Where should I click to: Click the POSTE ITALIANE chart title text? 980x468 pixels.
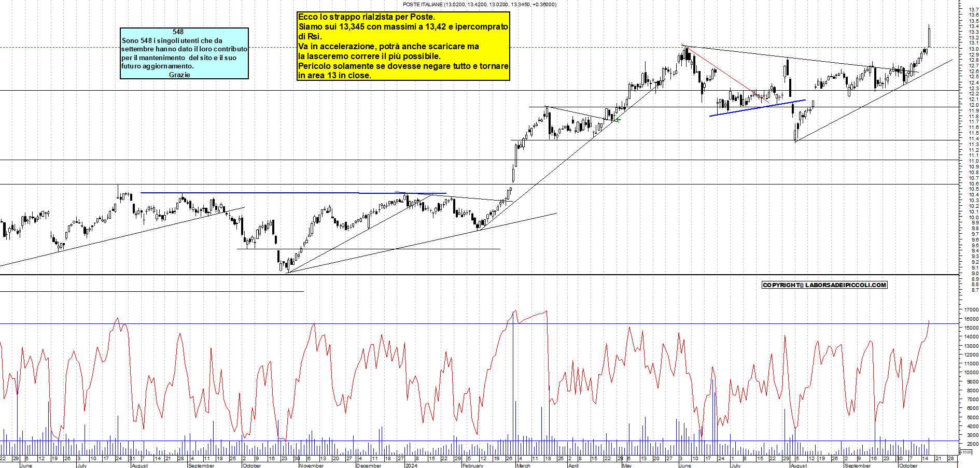pos(480,5)
